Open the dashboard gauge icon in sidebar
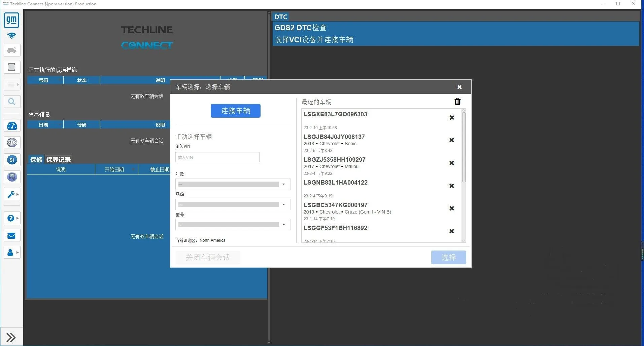 (x=12, y=126)
